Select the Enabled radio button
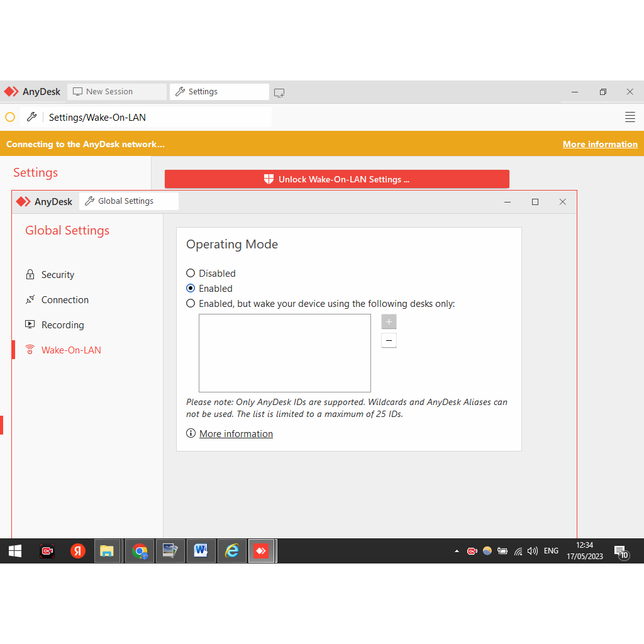This screenshot has height=644, width=644. coord(191,289)
